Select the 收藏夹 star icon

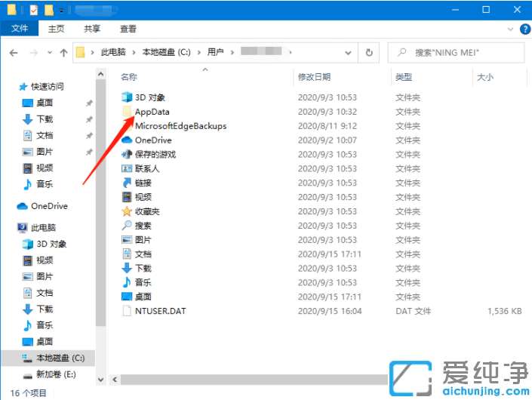tap(127, 211)
